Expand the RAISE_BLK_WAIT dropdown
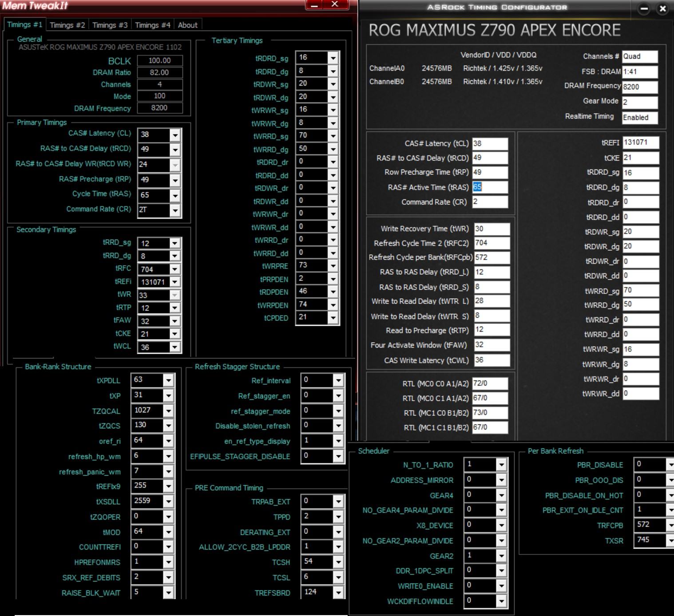This screenshot has height=616, width=674. coord(168,592)
